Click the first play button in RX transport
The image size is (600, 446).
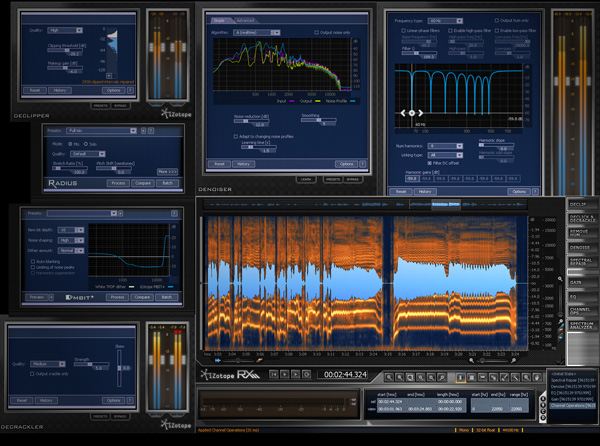285,374
